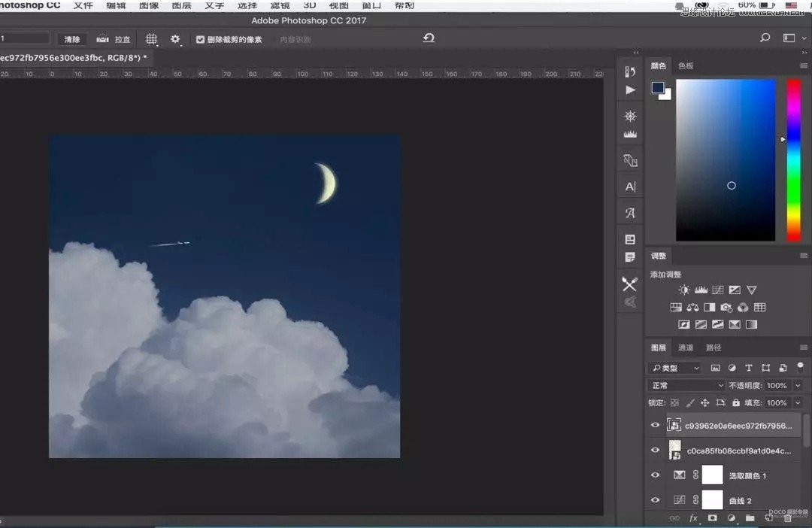This screenshot has width=812, height=528.
Task: Open the Adjustments panel flyout menu
Action: tap(803, 256)
